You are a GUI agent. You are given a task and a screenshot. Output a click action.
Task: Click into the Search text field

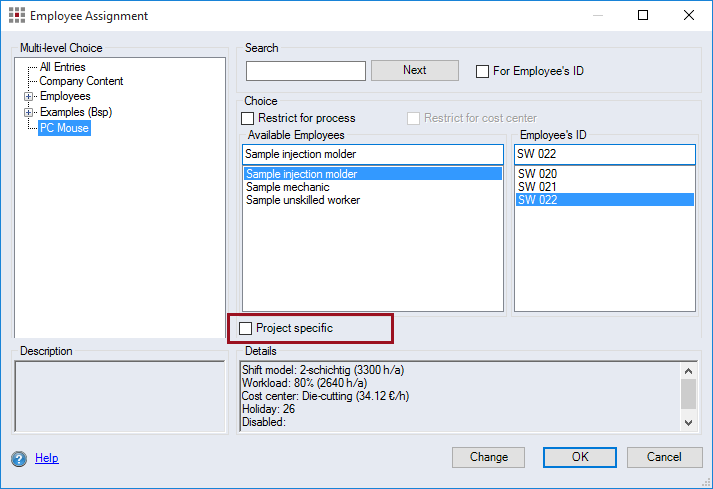pos(306,71)
